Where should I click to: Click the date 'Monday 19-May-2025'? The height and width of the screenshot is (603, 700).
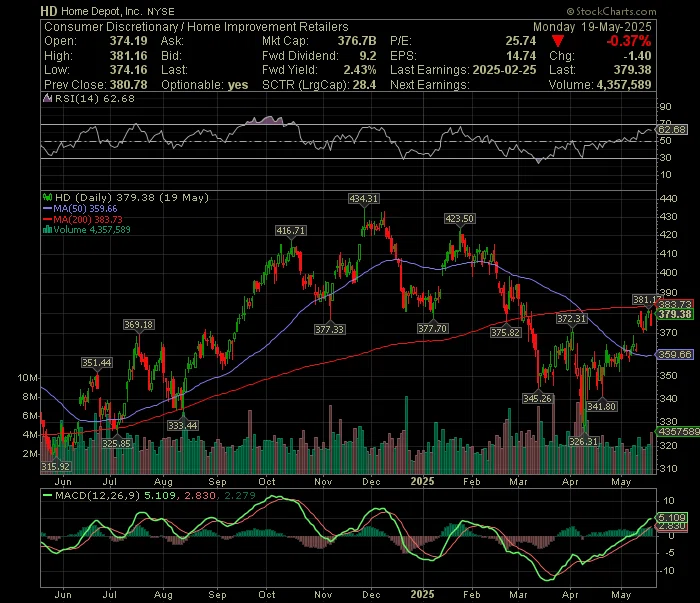[x=592, y=27]
